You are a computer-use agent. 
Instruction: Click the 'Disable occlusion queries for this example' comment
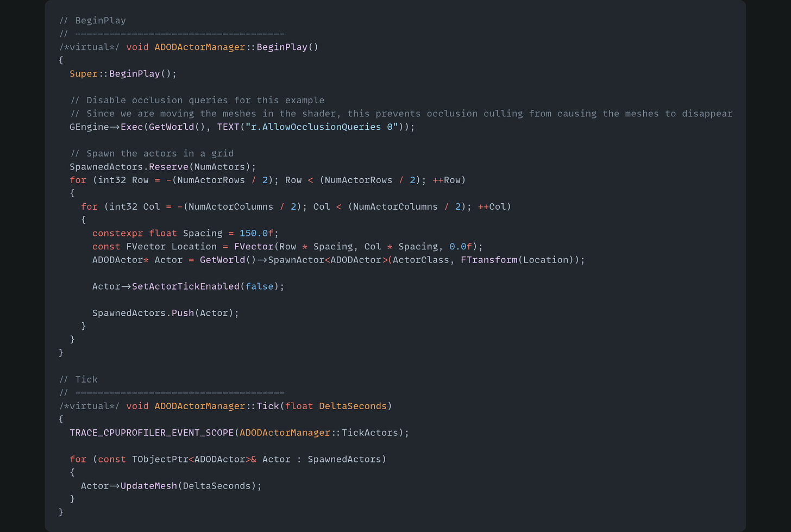pos(197,100)
